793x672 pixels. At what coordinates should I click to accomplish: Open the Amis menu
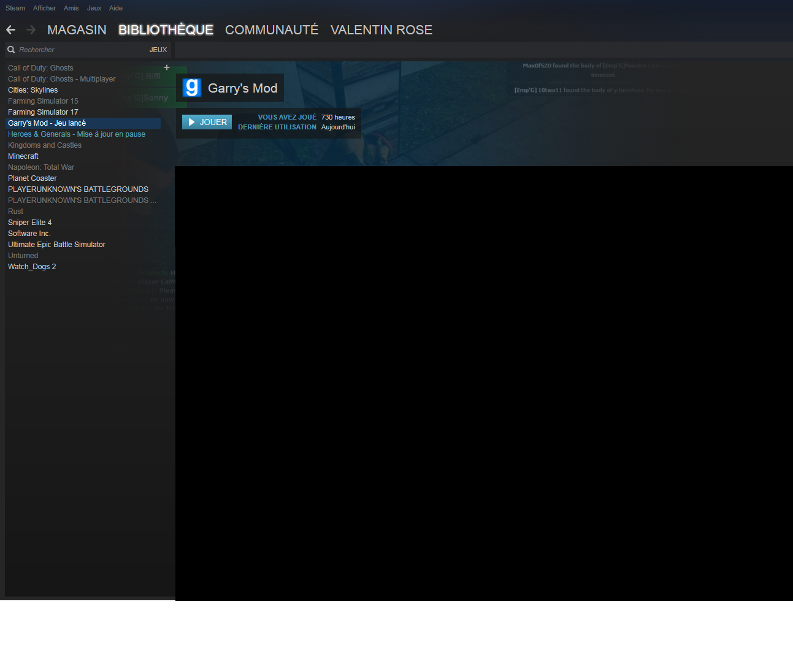[x=71, y=8]
